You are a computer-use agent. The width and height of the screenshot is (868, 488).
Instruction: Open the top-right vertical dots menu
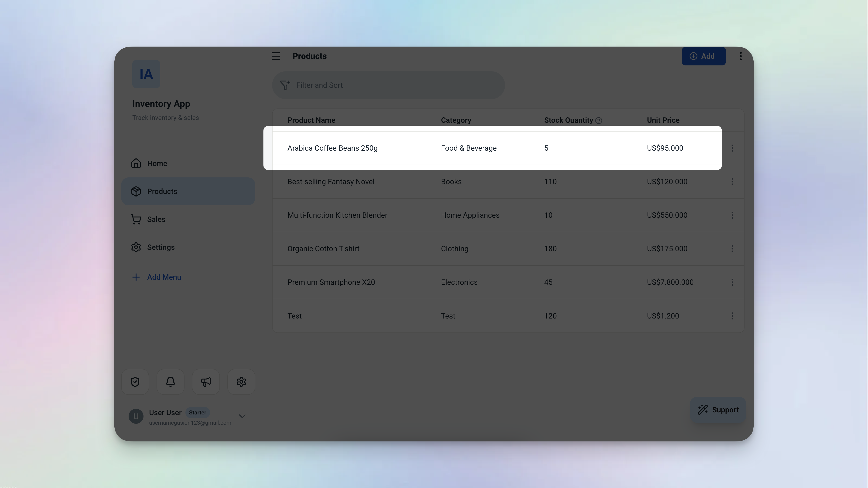[741, 56]
